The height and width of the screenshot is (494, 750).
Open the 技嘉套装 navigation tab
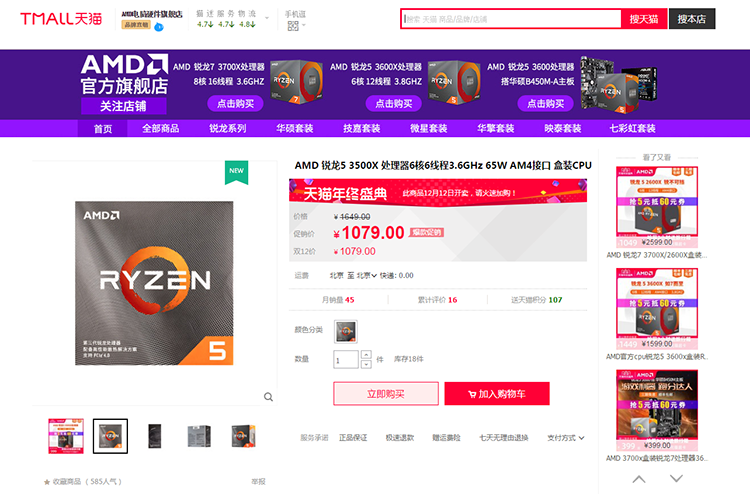(362, 129)
